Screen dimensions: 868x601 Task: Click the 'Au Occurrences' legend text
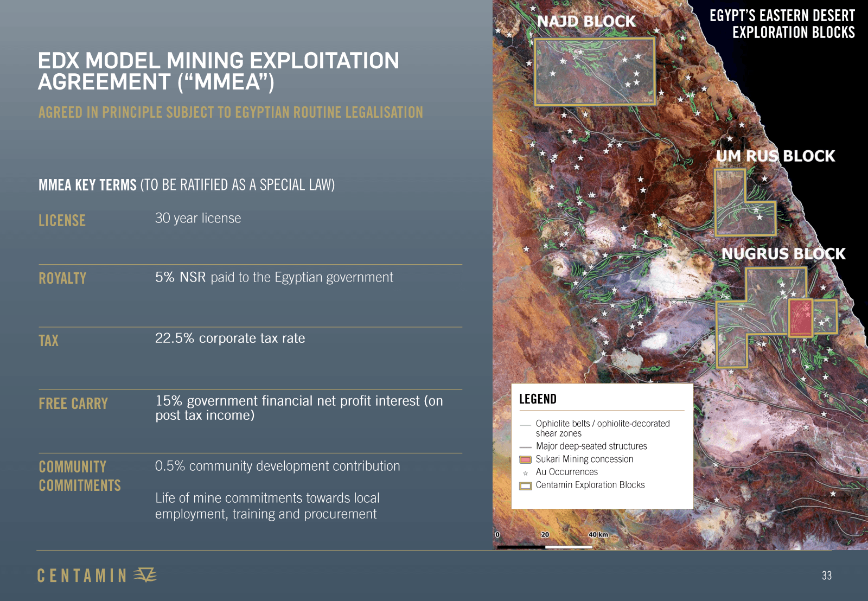(x=566, y=472)
